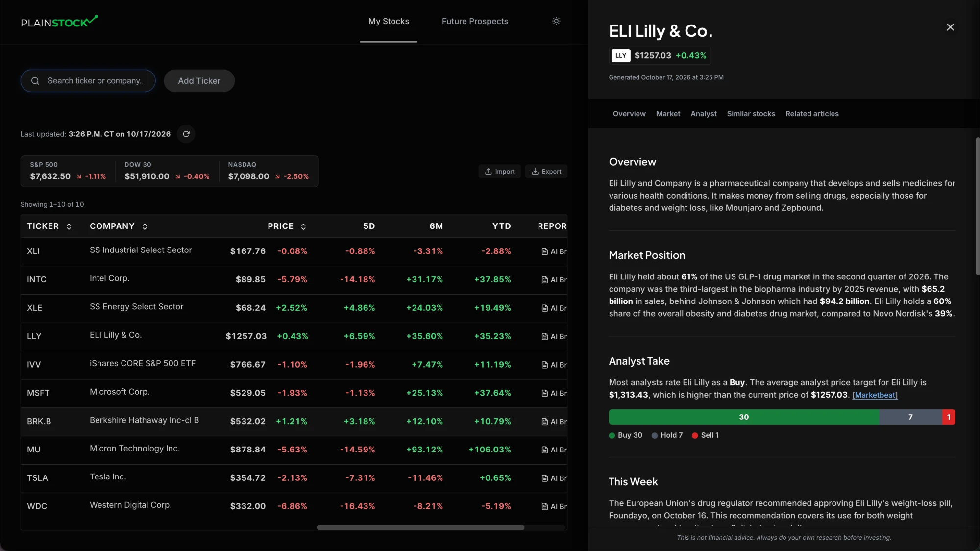
Task: Open the AI brief report for INTC
Action: 554,280
